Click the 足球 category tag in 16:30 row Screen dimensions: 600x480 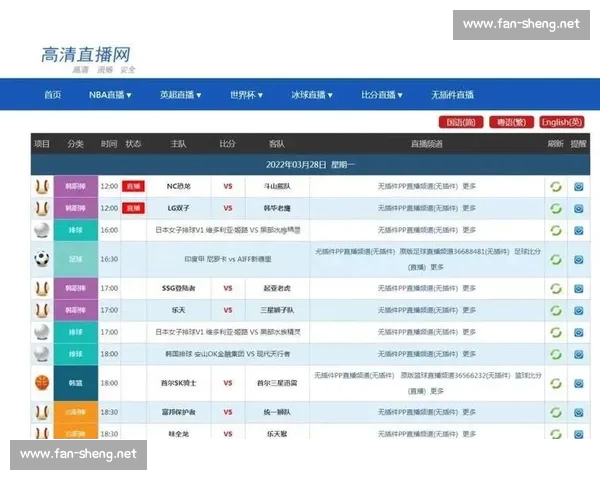point(76,259)
